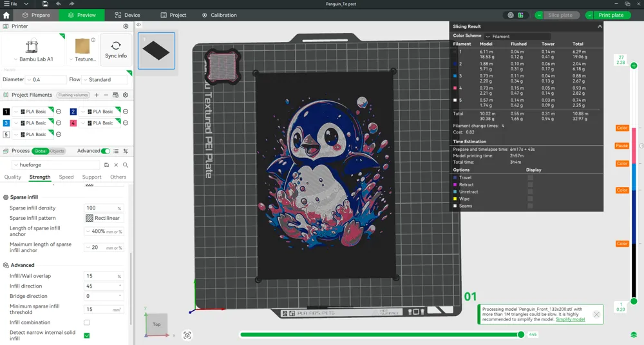Select the Support settings tab
Screen dimensions: 644x345
(91, 177)
